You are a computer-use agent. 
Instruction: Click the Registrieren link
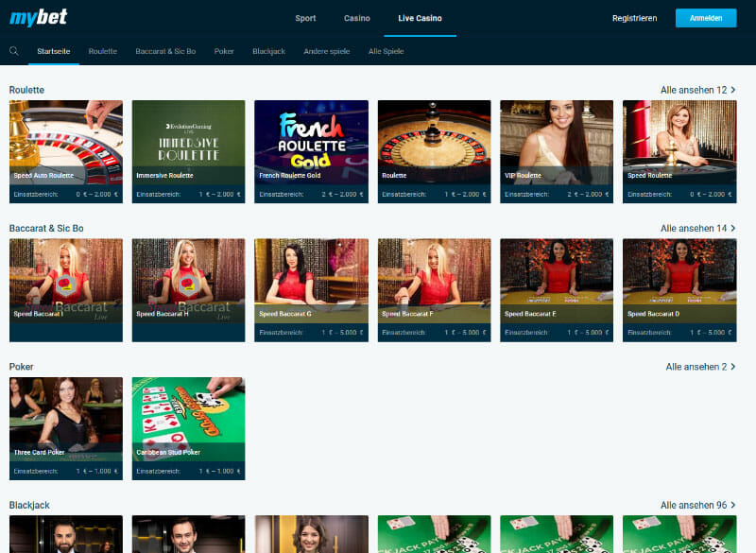pos(634,17)
